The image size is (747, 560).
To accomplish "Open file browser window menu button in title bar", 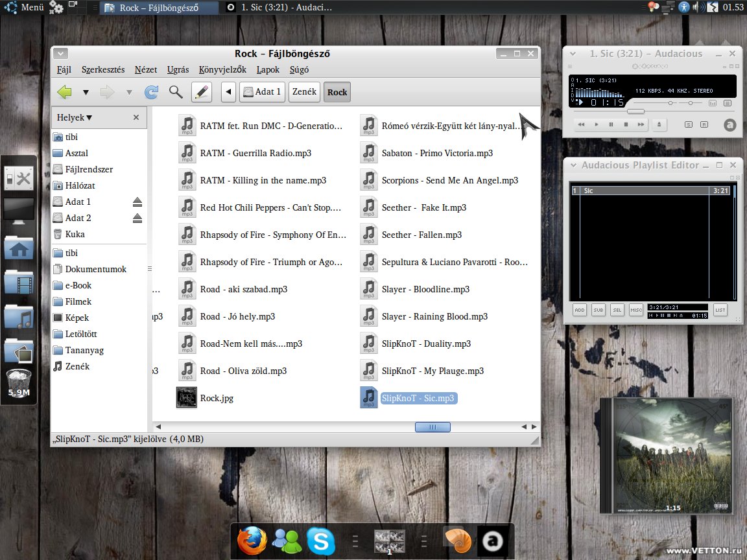I will [x=60, y=53].
